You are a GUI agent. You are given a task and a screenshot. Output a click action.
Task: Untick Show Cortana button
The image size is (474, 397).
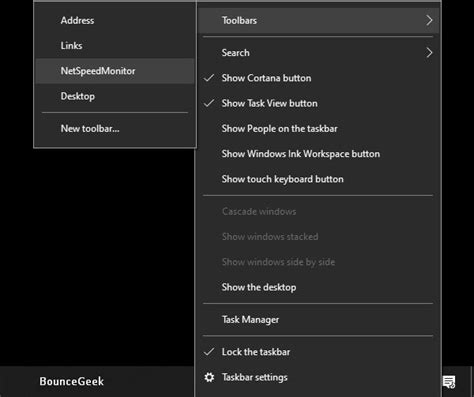click(318, 78)
